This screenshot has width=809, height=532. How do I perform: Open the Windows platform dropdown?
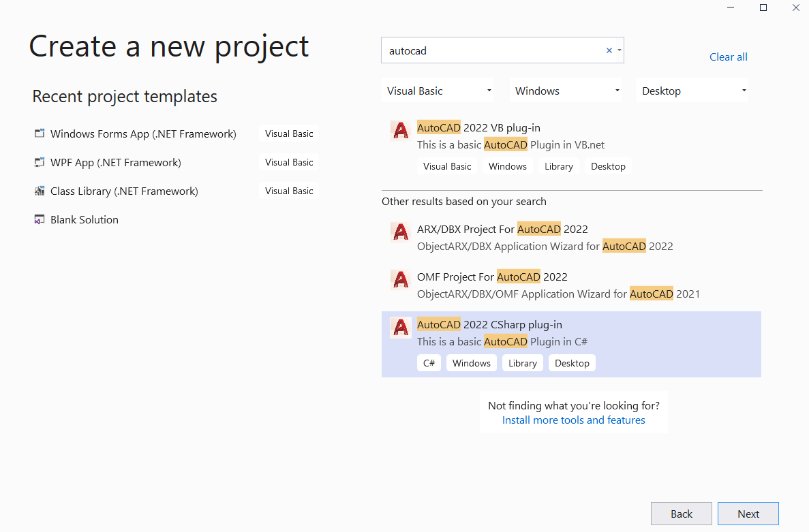[x=565, y=90]
